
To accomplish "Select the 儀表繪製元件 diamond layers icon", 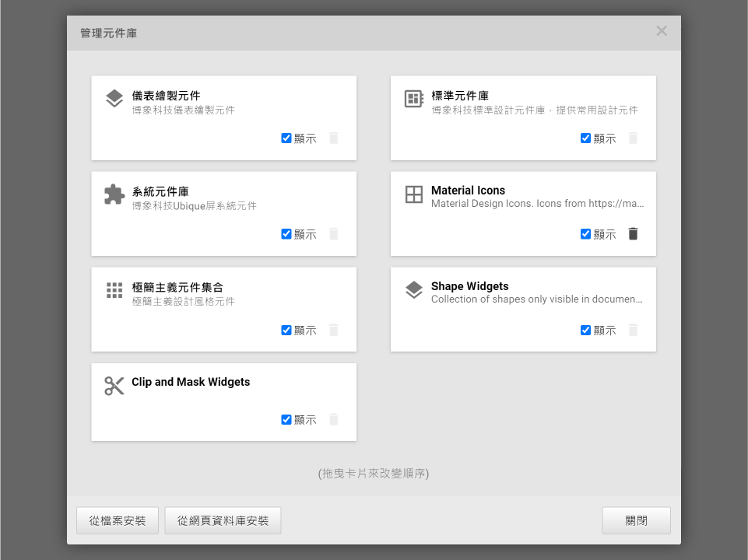I will (114, 97).
